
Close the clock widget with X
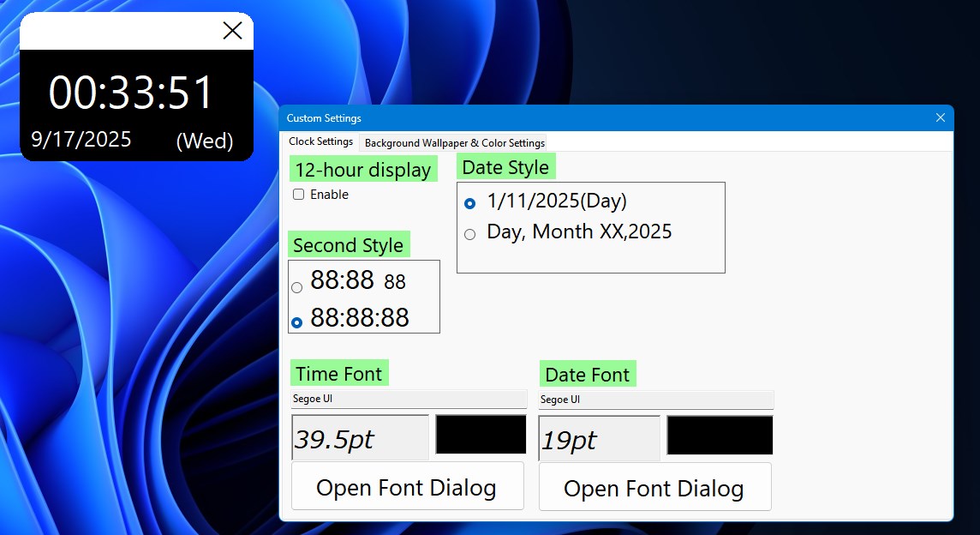coord(232,30)
